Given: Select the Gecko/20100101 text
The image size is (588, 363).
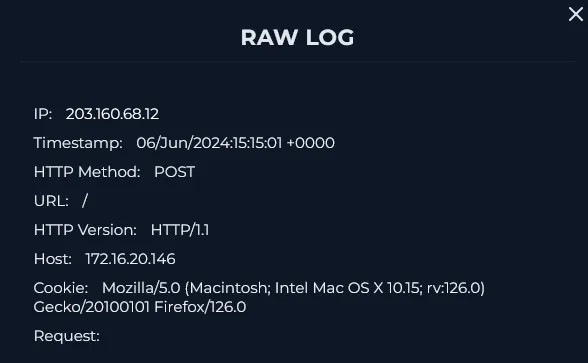Looking at the screenshot, I should click(92, 307).
